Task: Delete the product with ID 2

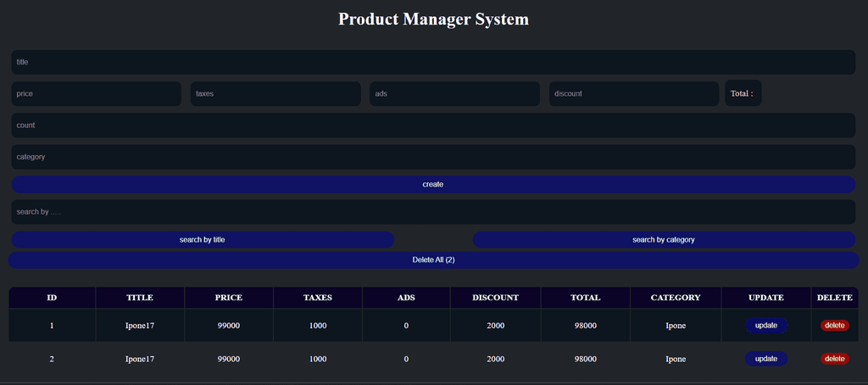Action: (x=834, y=359)
